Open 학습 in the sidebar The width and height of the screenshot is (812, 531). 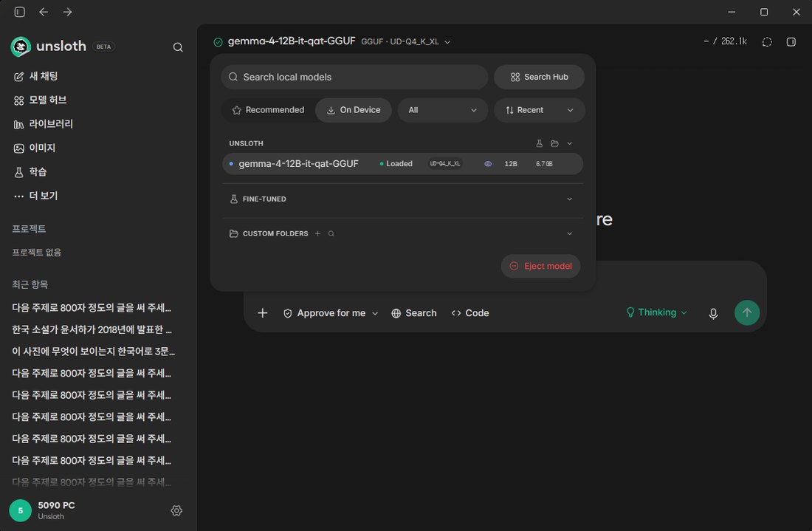(x=30, y=172)
